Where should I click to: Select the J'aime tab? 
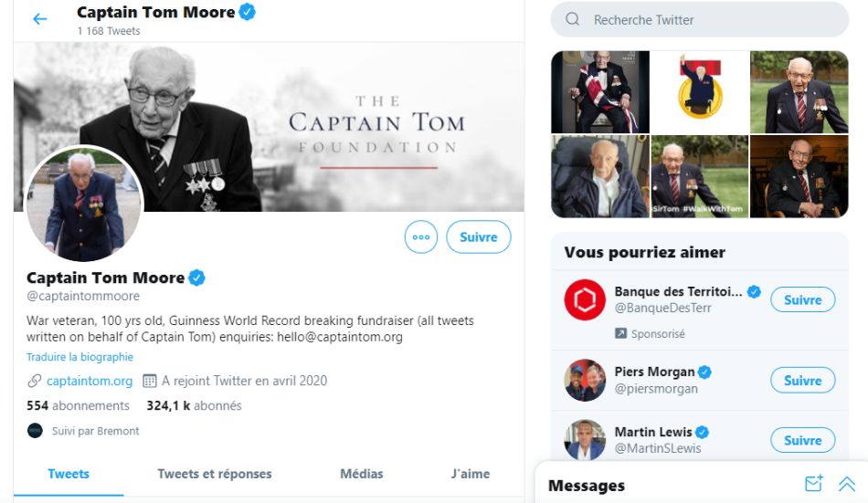tap(471, 474)
